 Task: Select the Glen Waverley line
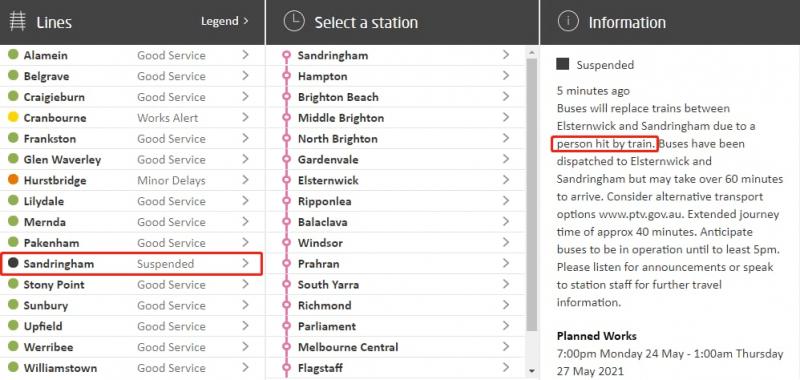(132, 160)
